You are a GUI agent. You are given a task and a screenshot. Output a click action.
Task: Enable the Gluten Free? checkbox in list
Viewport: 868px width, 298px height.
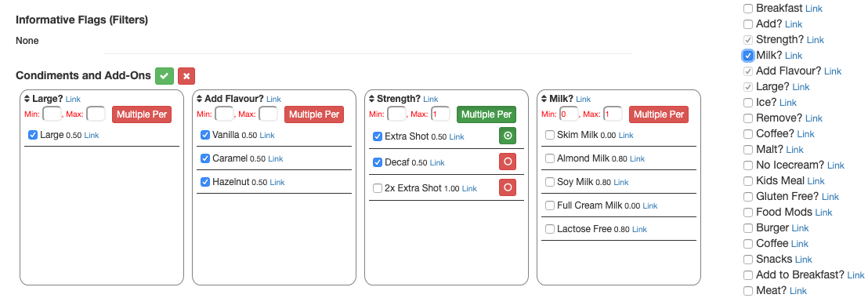[x=748, y=197]
